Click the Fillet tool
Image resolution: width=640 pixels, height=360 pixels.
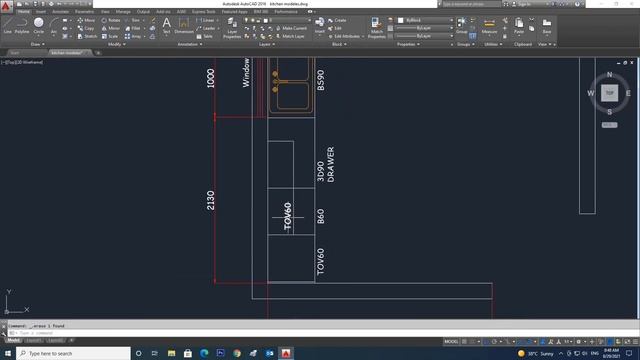(x=133, y=28)
